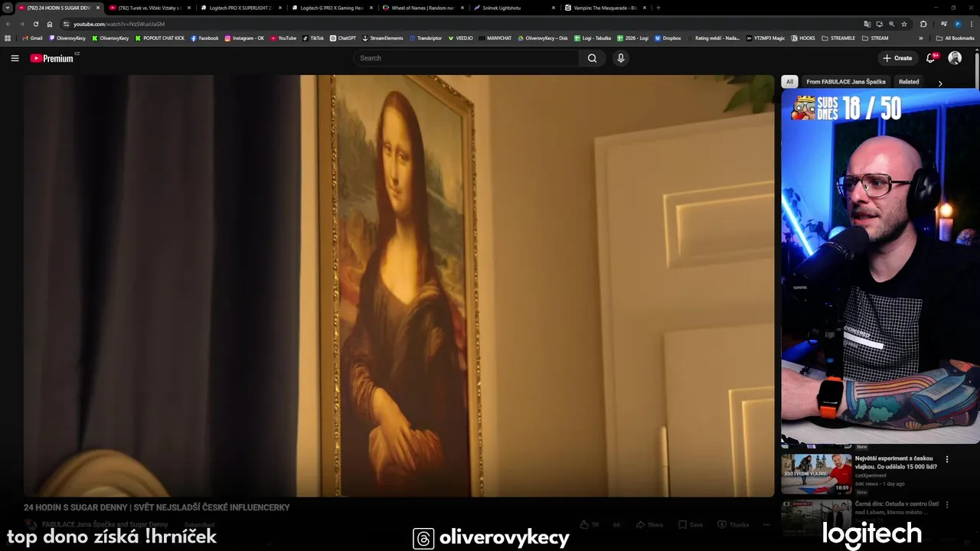Select From FABULACE Jana Špačka chip
This screenshot has width=980, height=551.
(846, 82)
